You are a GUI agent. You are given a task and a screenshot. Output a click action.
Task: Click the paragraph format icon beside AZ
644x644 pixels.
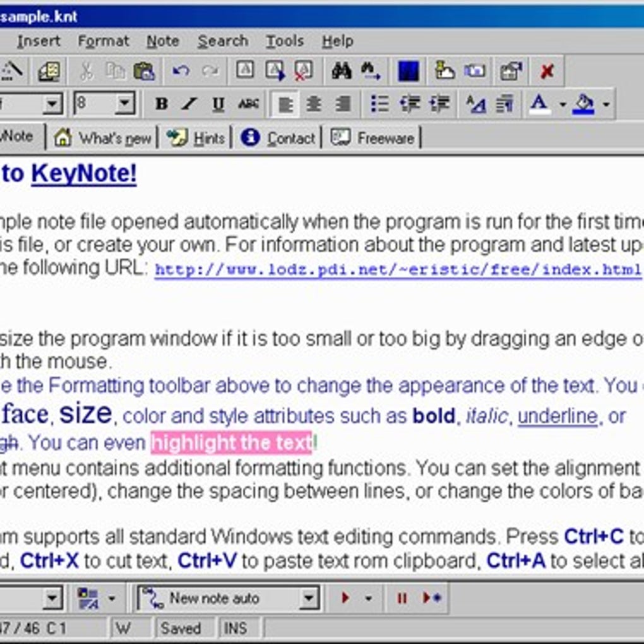(504, 104)
